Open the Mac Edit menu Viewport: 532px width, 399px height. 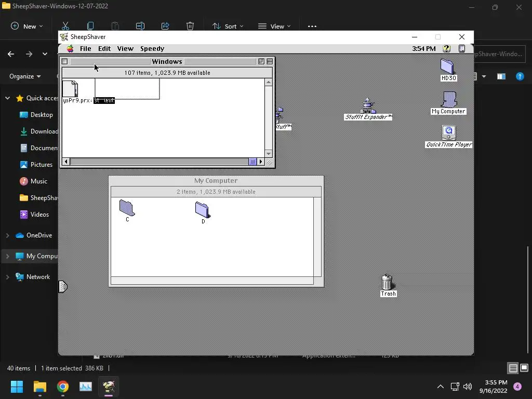104,48
